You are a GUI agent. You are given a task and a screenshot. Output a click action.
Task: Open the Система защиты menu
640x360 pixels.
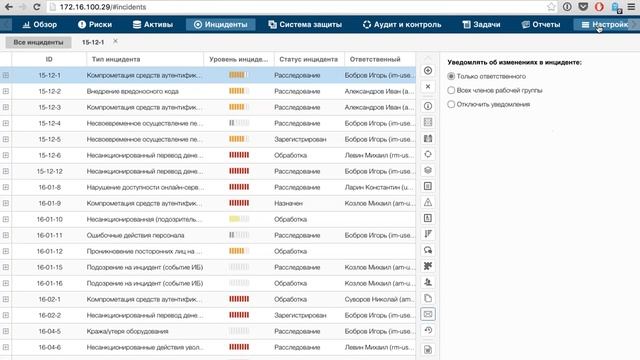pyautogui.click(x=305, y=24)
